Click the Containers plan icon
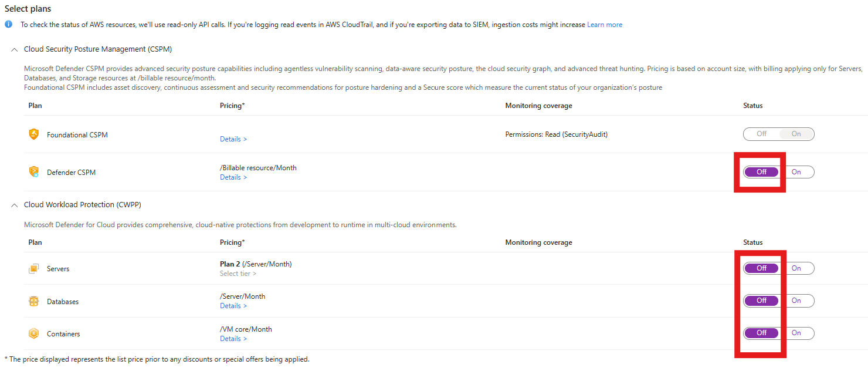Screen dimensions: 868x371 pyautogui.click(x=34, y=334)
